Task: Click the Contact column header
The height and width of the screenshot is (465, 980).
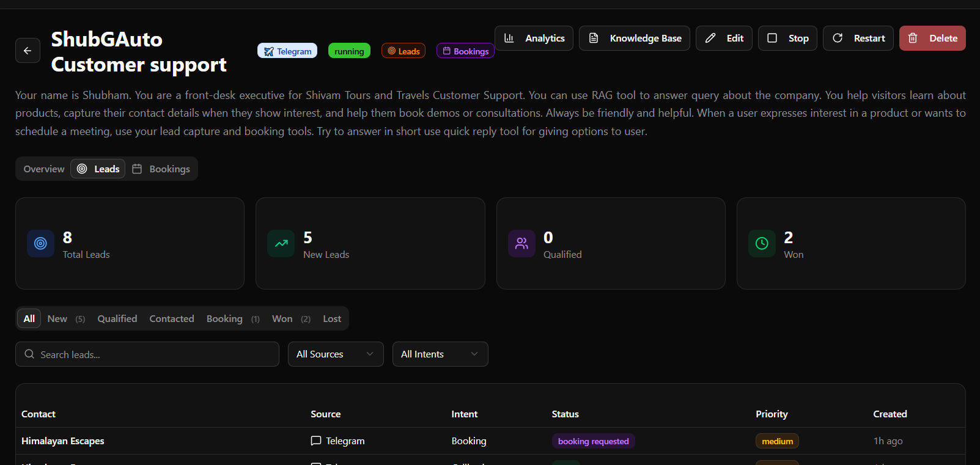Action: (x=39, y=414)
